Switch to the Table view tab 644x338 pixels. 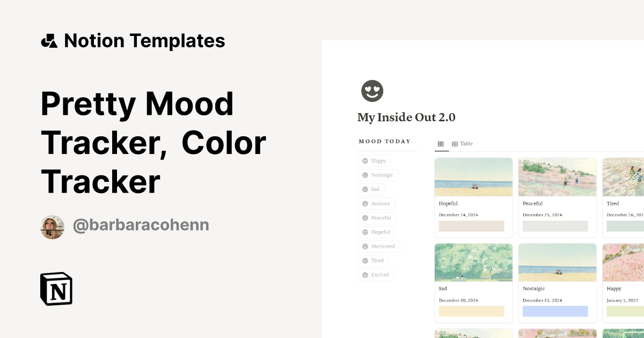tap(462, 144)
